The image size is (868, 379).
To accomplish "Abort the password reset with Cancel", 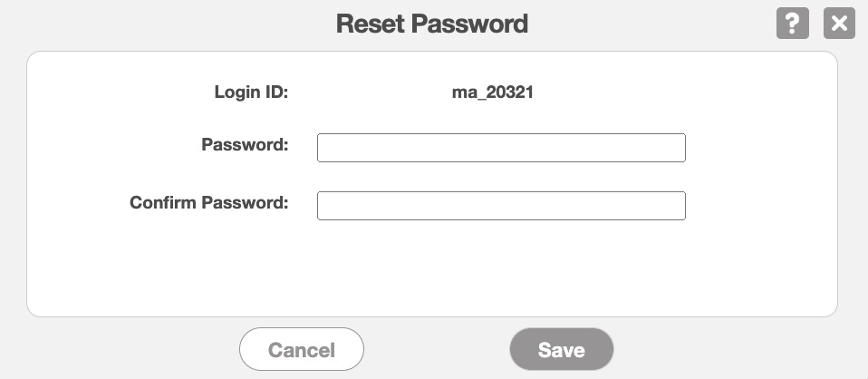I will [302, 350].
